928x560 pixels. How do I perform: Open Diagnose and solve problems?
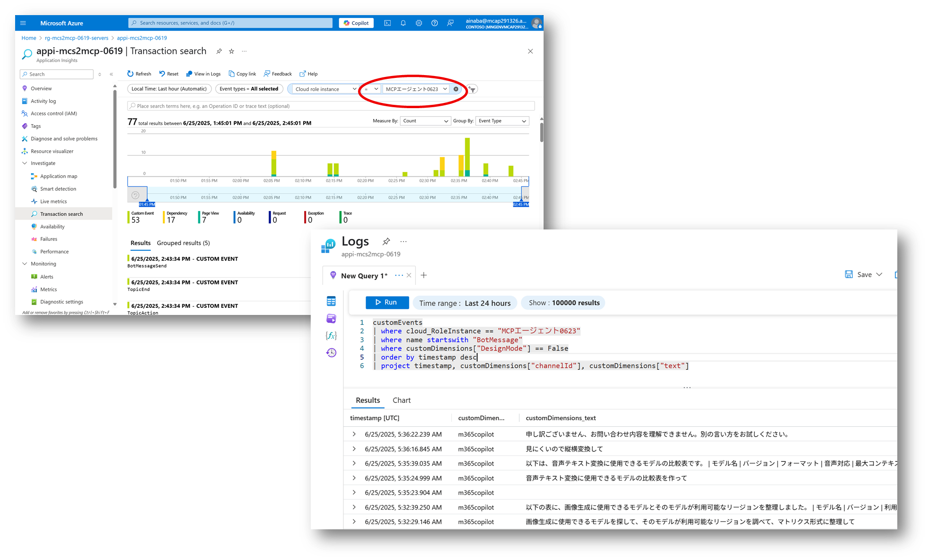(x=64, y=139)
